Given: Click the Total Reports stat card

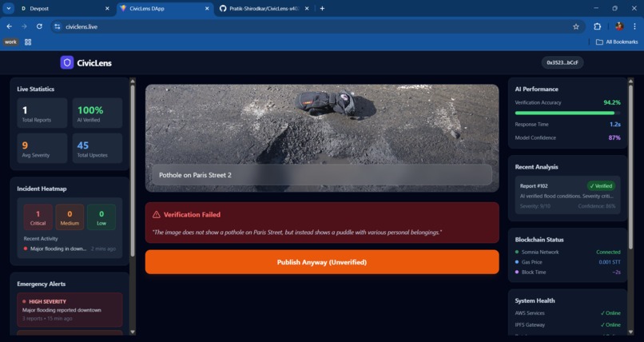Looking at the screenshot, I should tap(42, 113).
